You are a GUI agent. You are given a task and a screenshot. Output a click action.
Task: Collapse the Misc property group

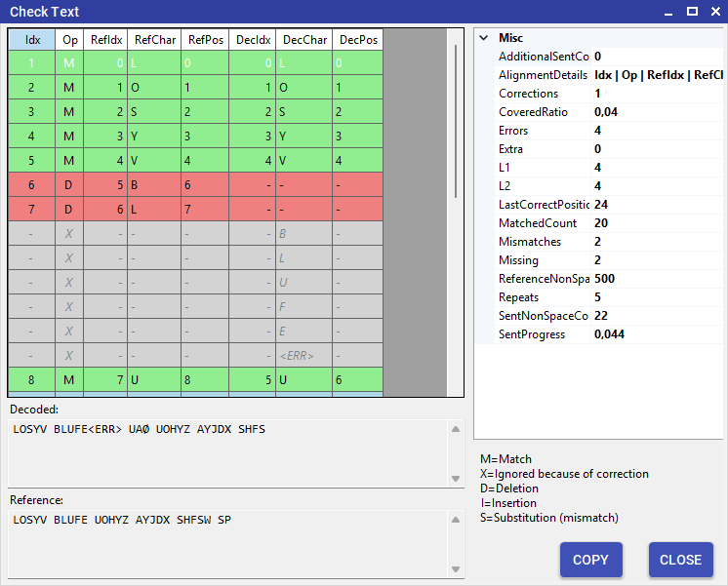(484, 38)
